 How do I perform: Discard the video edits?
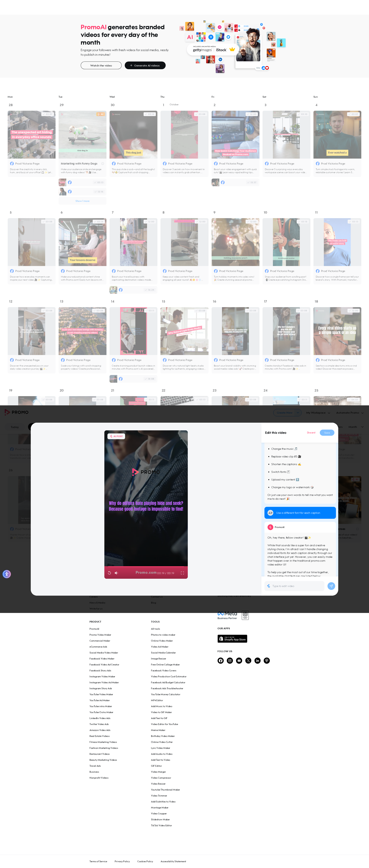[x=311, y=433]
